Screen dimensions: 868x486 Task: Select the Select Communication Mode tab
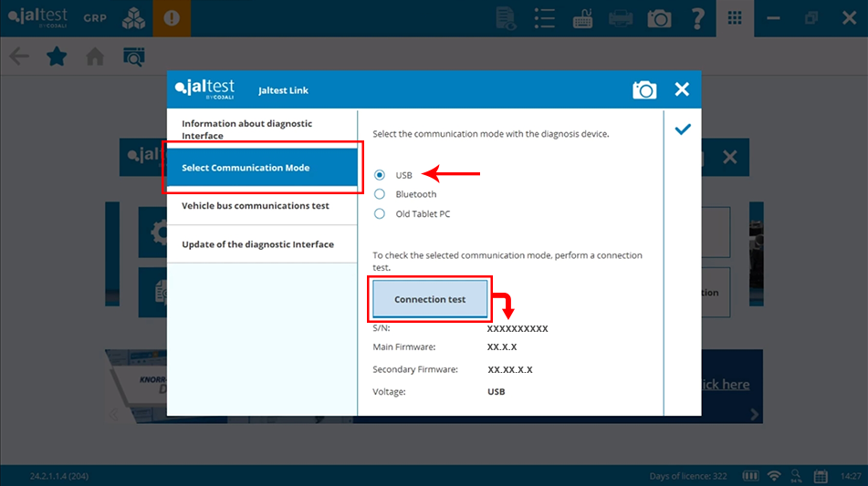click(262, 168)
